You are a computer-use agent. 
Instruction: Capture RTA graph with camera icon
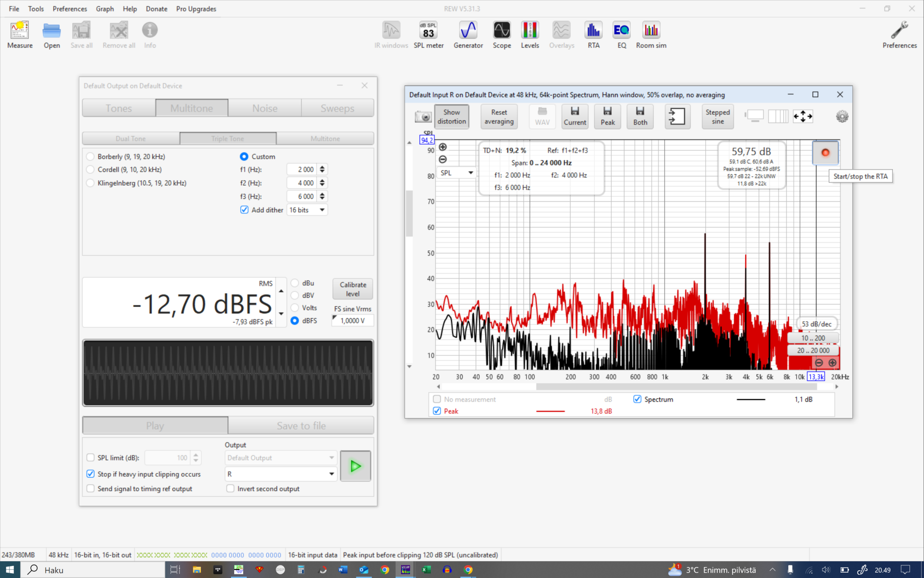point(423,117)
